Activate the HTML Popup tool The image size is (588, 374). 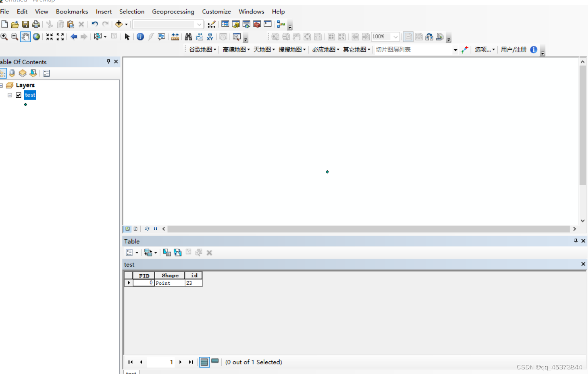[x=161, y=37]
